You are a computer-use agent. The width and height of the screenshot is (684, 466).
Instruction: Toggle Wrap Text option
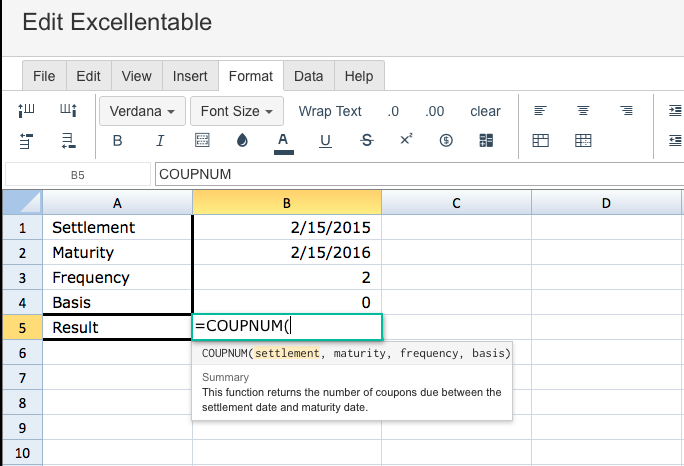[330, 111]
